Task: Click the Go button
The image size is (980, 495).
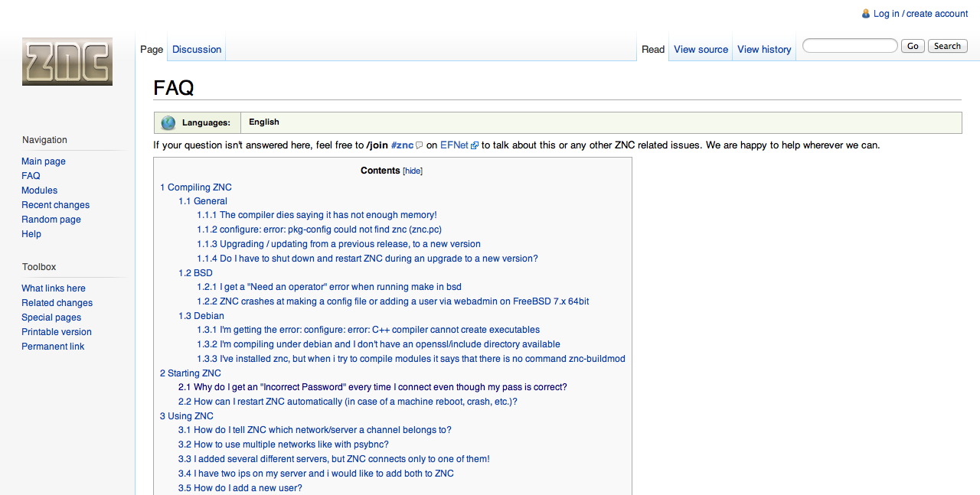Action: [913, 46]
